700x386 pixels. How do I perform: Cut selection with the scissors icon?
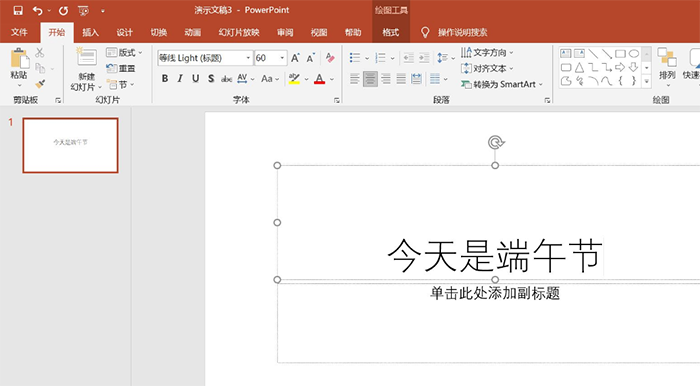pos(40,53)
